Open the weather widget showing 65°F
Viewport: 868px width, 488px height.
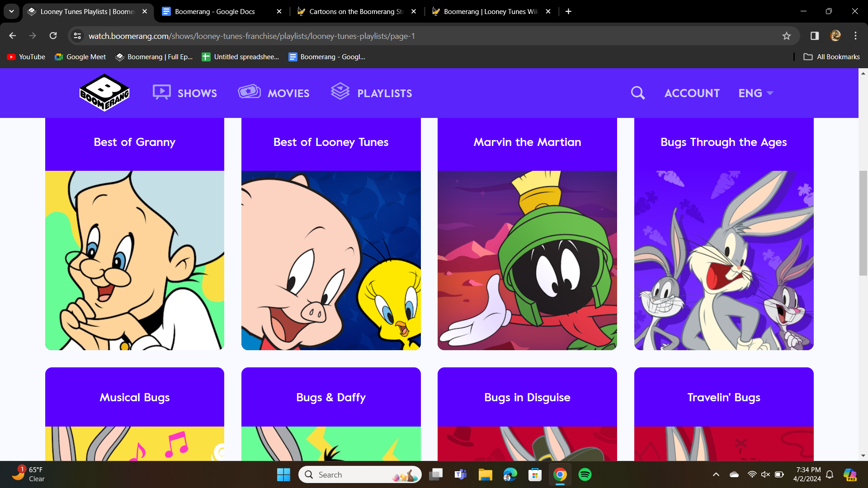29,474
